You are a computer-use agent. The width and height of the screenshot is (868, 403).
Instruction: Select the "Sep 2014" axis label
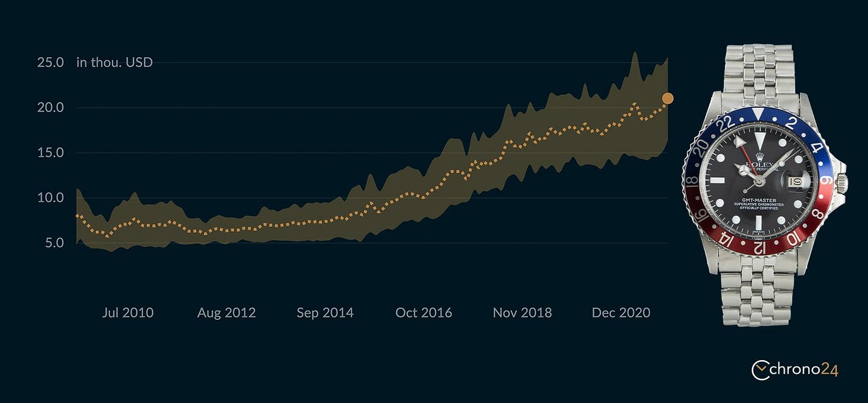coord(325,312)
